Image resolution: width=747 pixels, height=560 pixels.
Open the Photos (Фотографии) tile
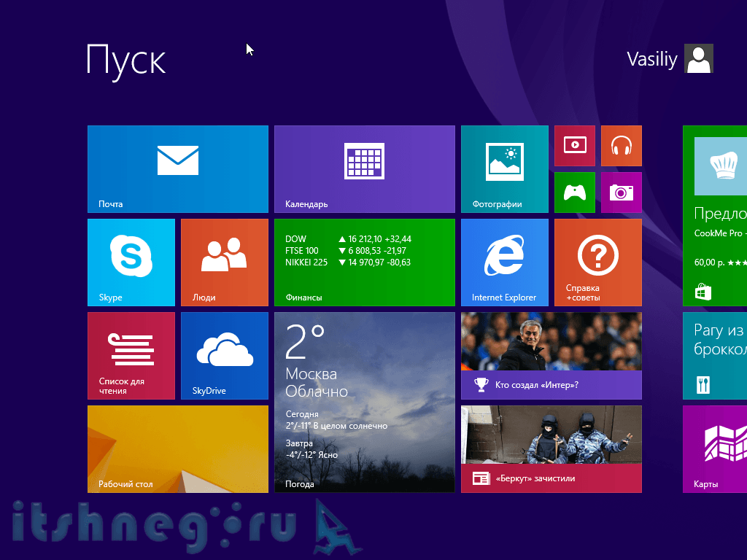click(504, 168)
